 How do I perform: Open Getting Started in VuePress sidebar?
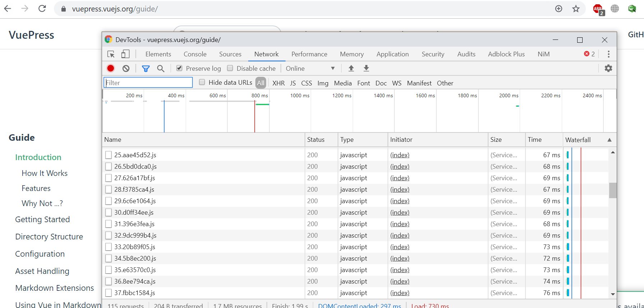tap(42, 219)
